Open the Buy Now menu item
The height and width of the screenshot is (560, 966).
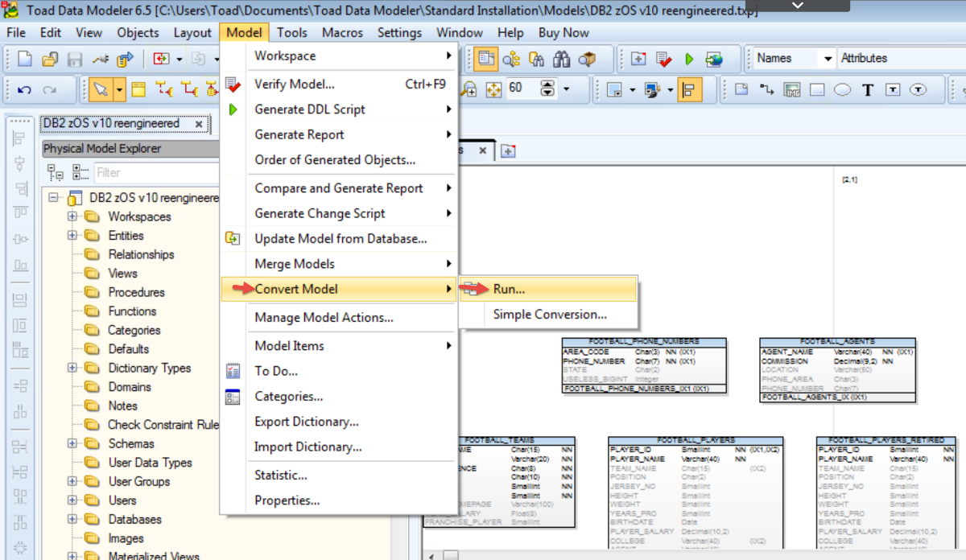pos(563,32)
